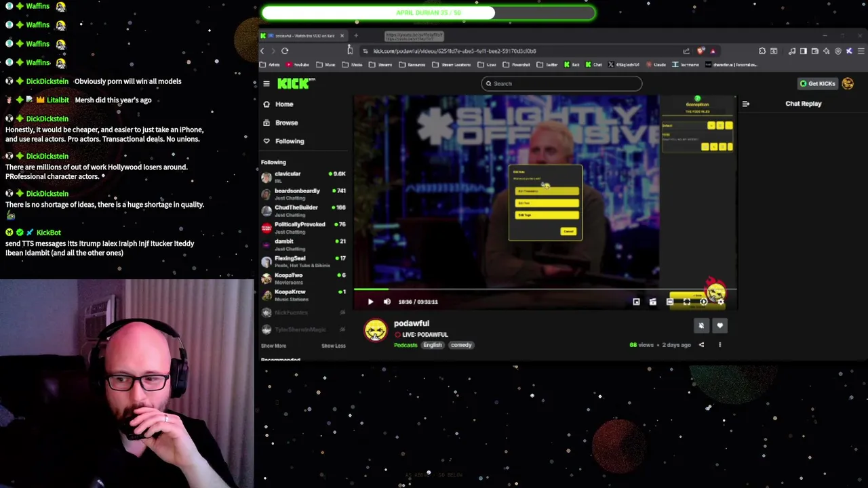Close the podawful Kick browser tab
This screenshot has width=868, height=488.
(342, 35)
